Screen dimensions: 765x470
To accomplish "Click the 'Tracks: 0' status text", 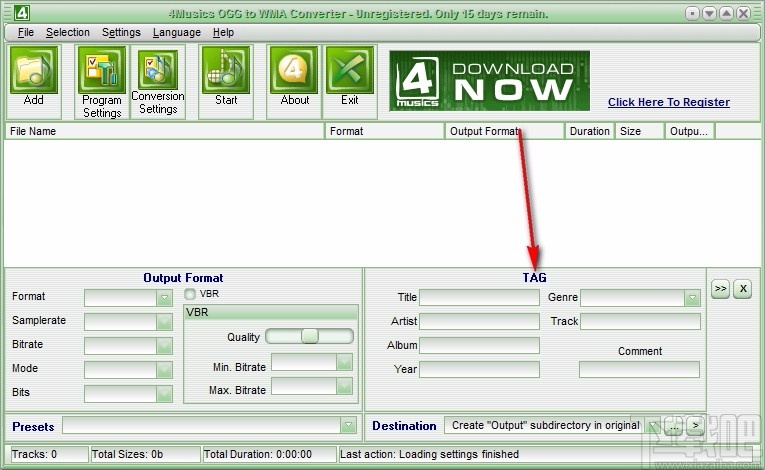I will 34,454.
